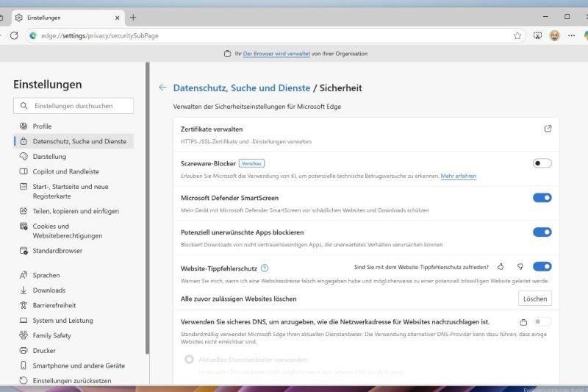Open Standardbrowser settings
Image resolution: width=588 pixels, height=392 pixels.
point(73,251)
